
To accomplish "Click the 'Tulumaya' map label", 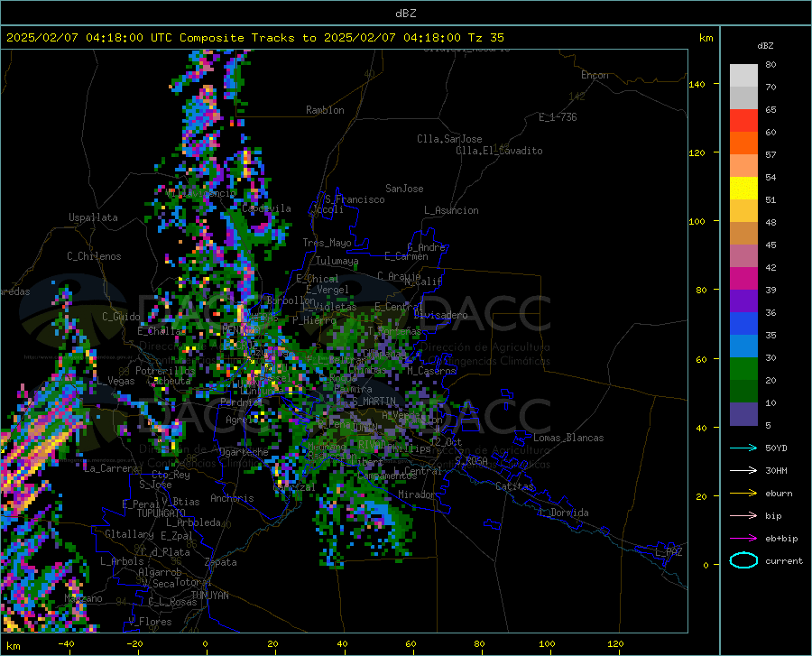I will point(337,261).
